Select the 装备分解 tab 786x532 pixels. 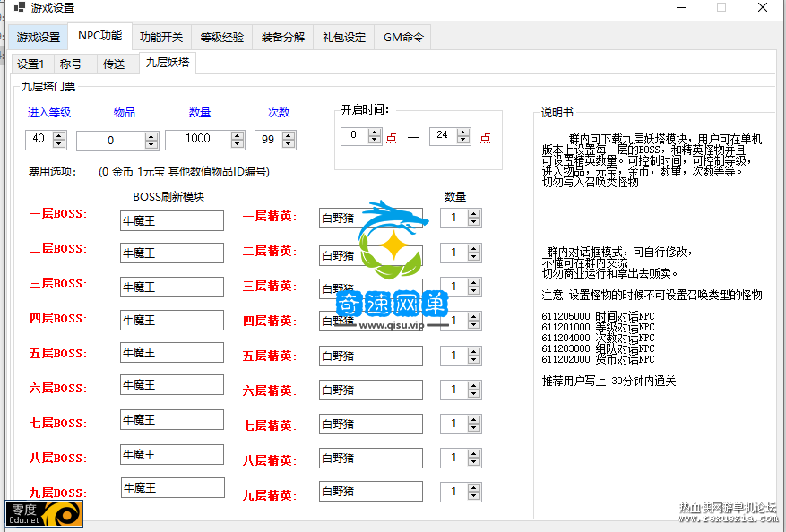[x=282, y=38]
